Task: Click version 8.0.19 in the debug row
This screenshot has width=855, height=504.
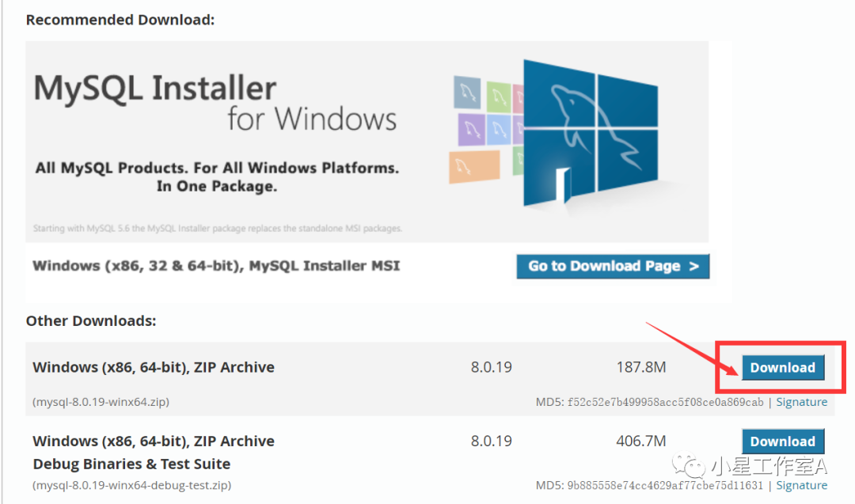Action: pos(492,441)
